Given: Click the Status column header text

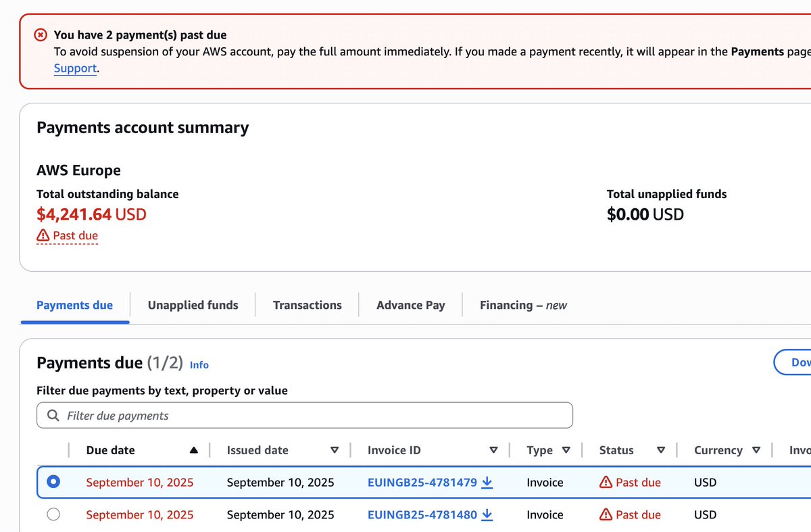Looking at the screenshot, I should [x=616, y=450].
